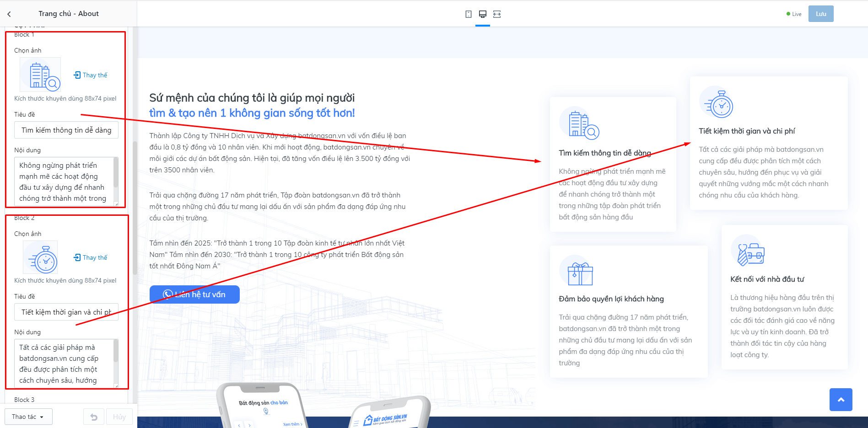The height and width of the screenshot is (428, 868).
Task: Click the building search icon on the card
Action: (579, 124)
